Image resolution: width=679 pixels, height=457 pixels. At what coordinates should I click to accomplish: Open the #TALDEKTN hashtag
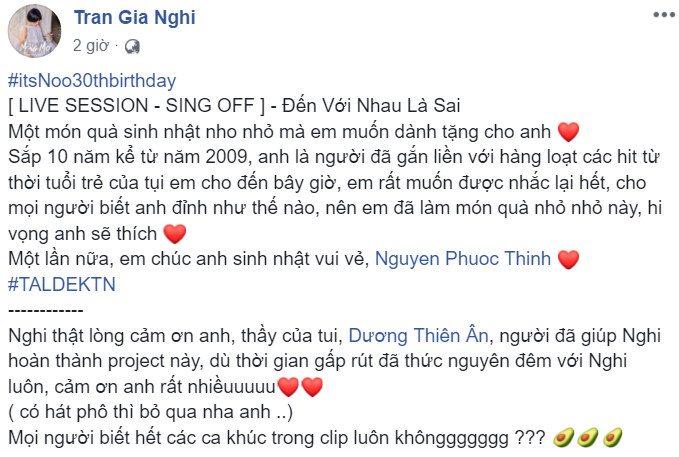[x=62, y=285]
